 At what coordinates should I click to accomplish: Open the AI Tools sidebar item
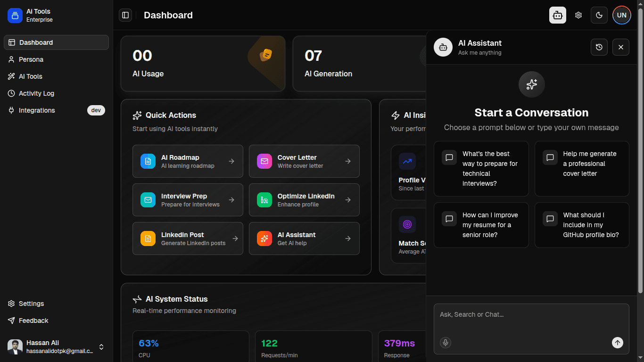tap(56, 76)
